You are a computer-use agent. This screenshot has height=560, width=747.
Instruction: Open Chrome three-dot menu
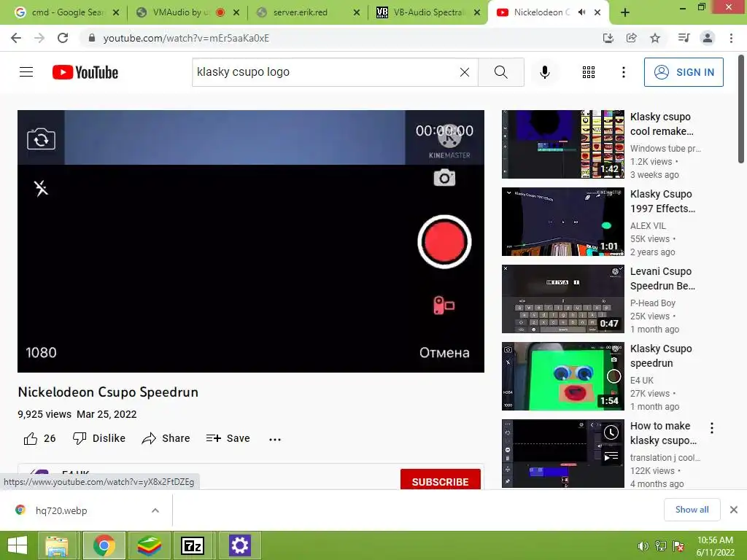731,38
